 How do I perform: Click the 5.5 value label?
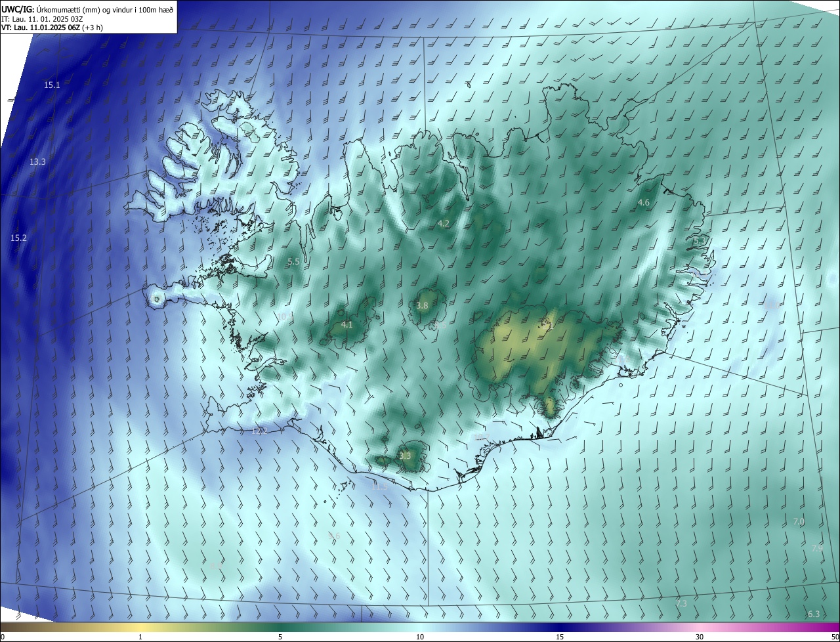[x=293, y=261]
